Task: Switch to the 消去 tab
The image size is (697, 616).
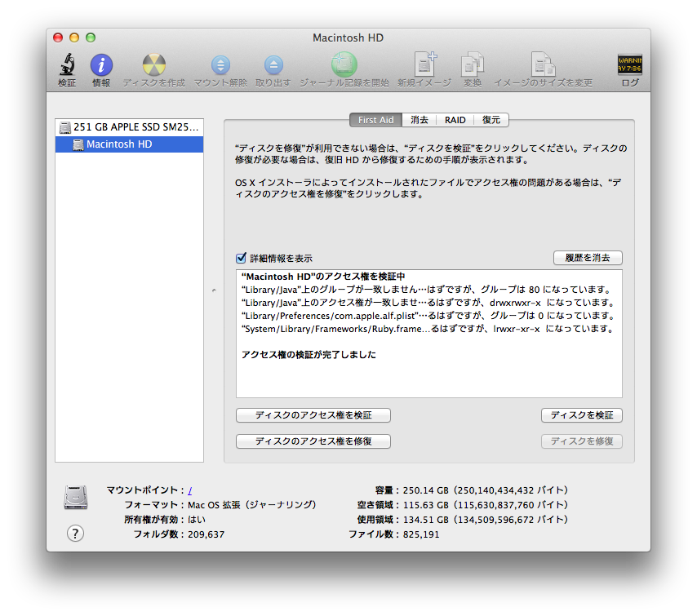Action: tap(420, 120)
